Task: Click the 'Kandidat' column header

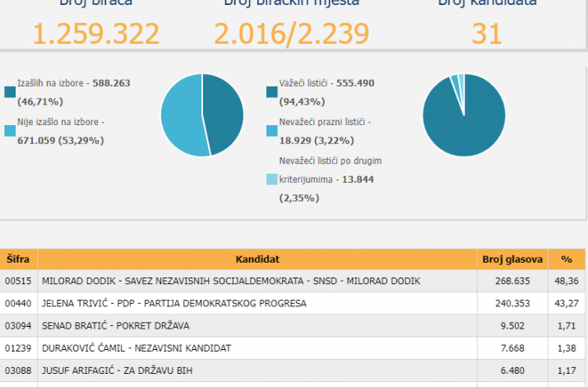Action: 257,259
